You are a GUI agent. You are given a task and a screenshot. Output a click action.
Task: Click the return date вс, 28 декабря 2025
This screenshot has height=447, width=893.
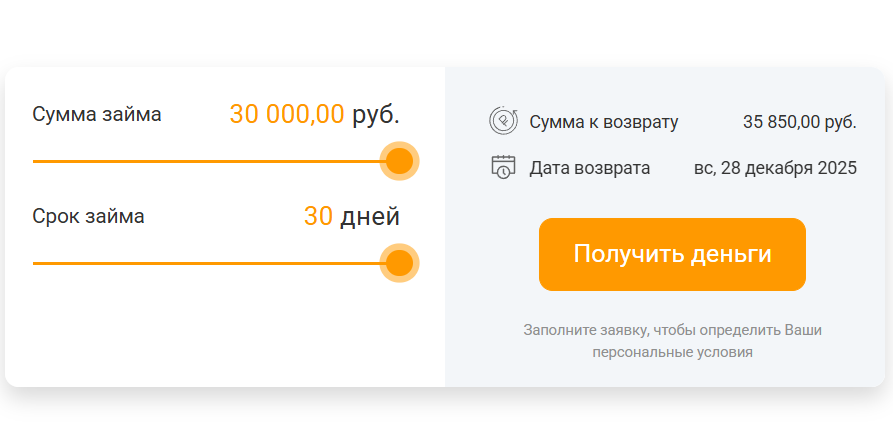click(775, 168)
